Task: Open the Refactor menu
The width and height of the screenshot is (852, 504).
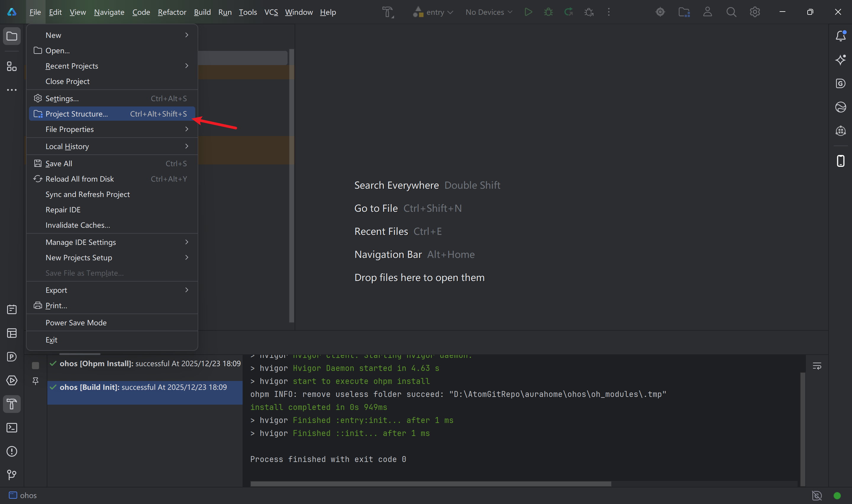Action: [172, 12]
